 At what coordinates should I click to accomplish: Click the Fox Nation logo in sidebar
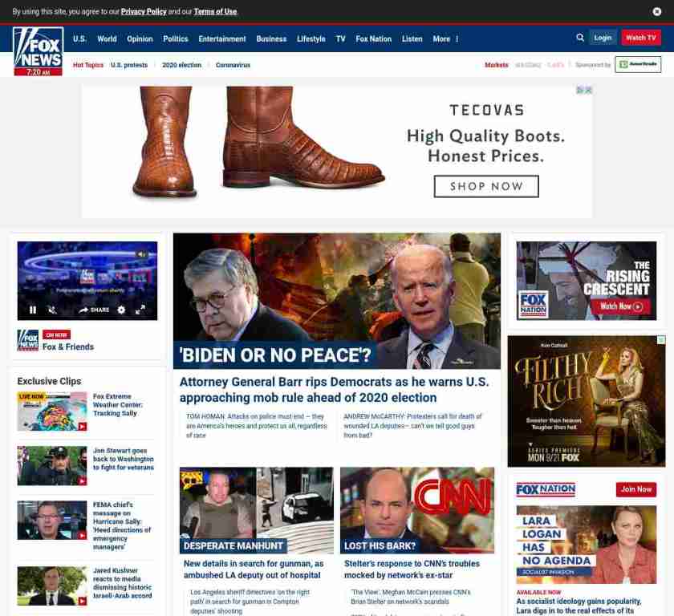[546, 489]
